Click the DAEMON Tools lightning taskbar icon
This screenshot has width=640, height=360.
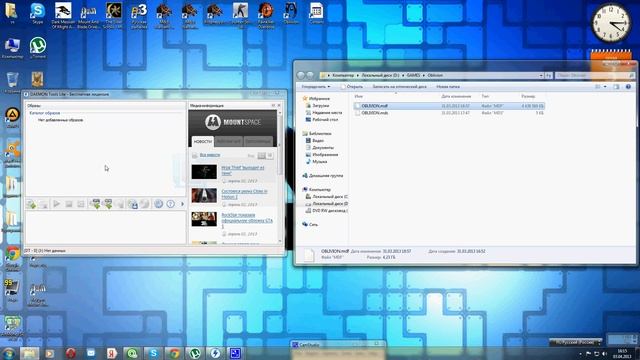[215, 353]
